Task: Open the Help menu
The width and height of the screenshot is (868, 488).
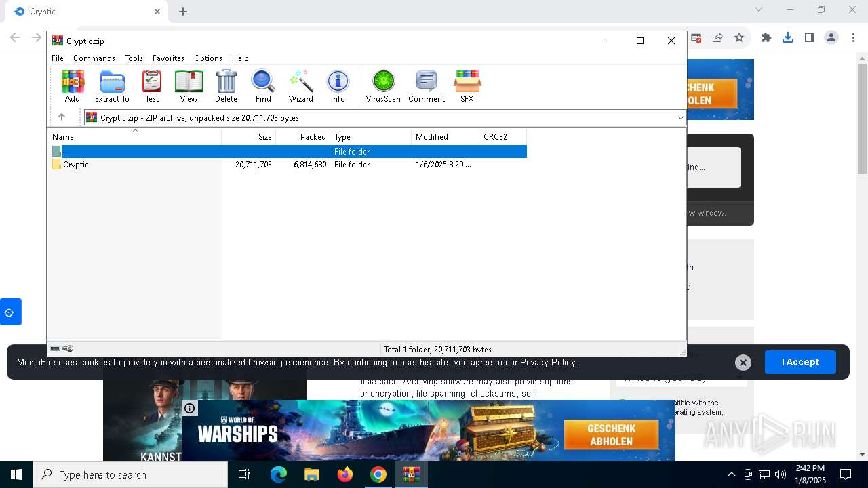Action: pos(240,58)
